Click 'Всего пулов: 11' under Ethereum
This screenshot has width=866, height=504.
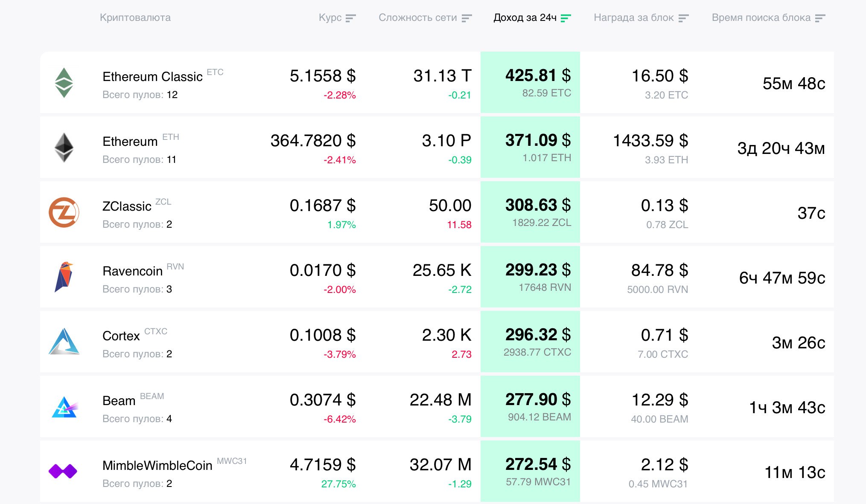139,159
